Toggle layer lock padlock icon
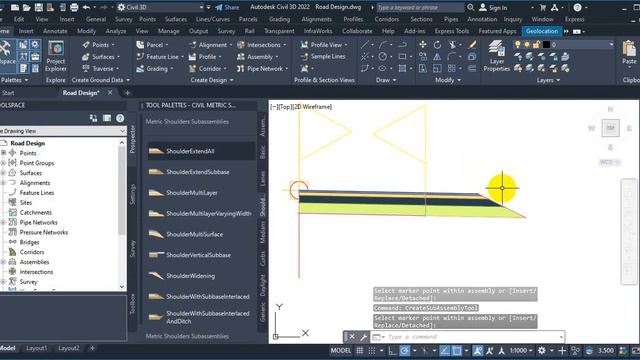The width and height of the screenshot is (640, 360). [536, 44]
